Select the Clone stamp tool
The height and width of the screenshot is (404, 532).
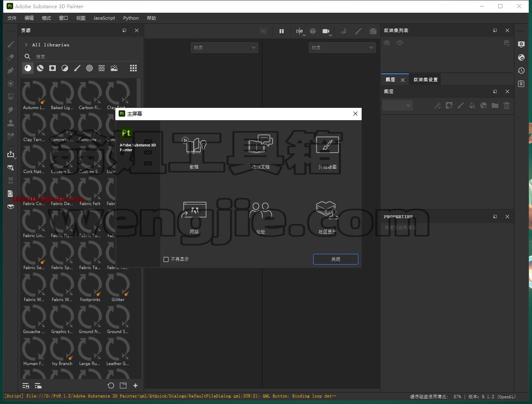click(x=11, y=123)
